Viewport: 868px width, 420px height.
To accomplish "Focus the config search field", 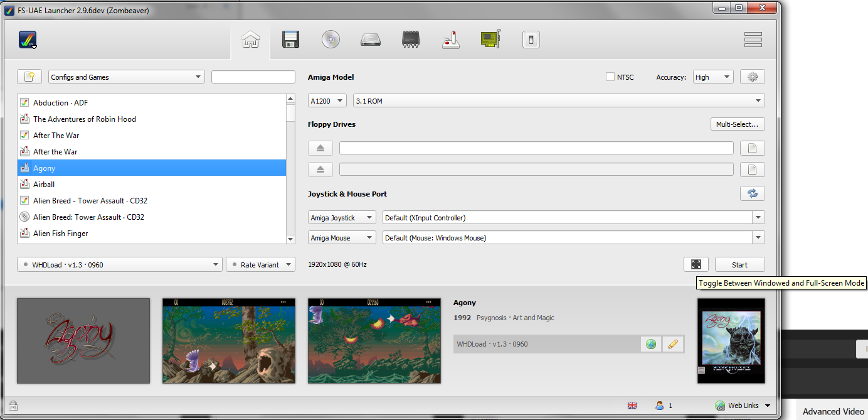I will pos(253,77).
